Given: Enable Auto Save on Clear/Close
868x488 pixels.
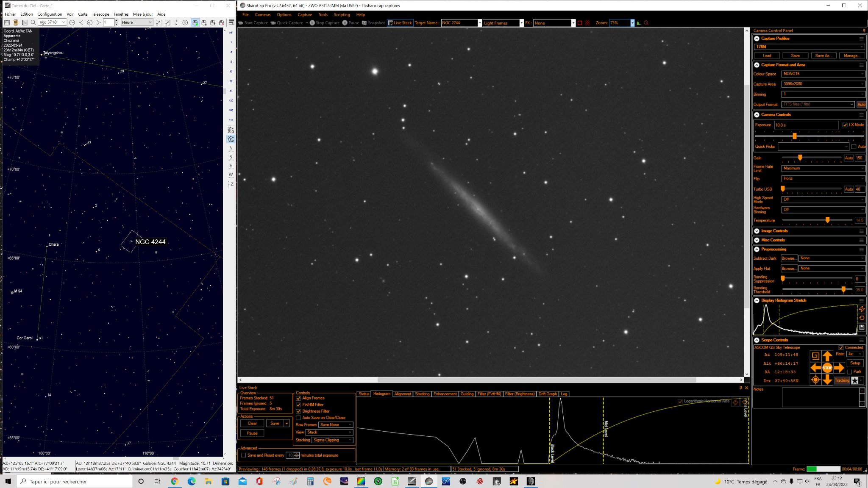Looking at the screenshot, I should pyautogui.click(x=298, y=418).
